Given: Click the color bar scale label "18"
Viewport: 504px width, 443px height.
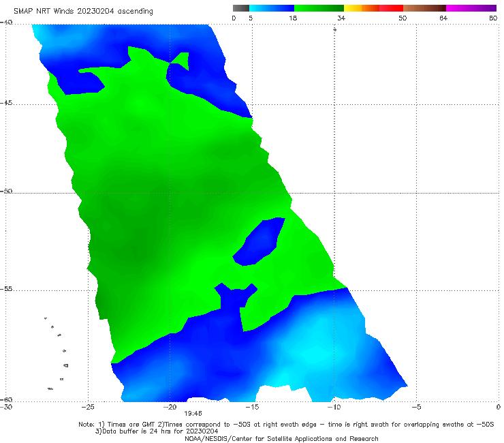Looking at the screenshot, I should [x=293, y=18].
